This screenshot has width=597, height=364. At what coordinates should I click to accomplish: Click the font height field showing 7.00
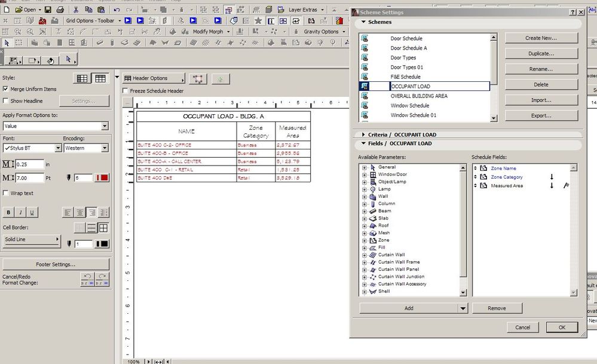click(x=30, y=178)
